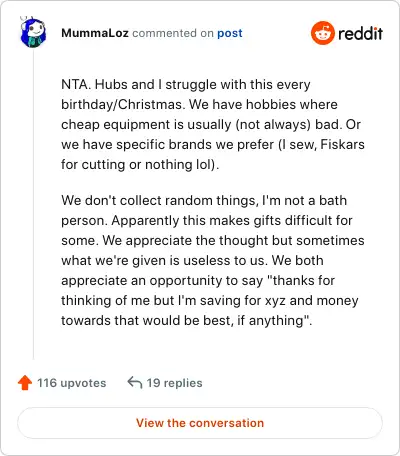Viewport: 400px width, 456px height.
Task: Open MummaLoz's Snoo avatar image
Action: [x=33, y=32]
